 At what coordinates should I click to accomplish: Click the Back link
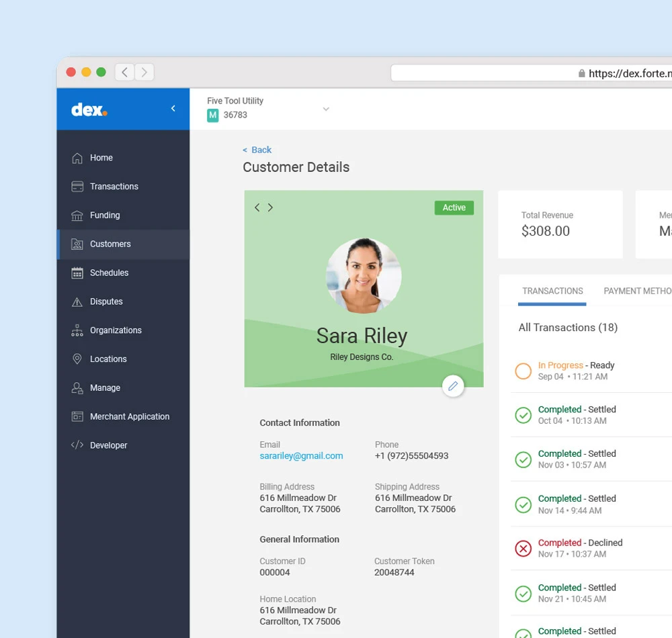tap(257, 150)
